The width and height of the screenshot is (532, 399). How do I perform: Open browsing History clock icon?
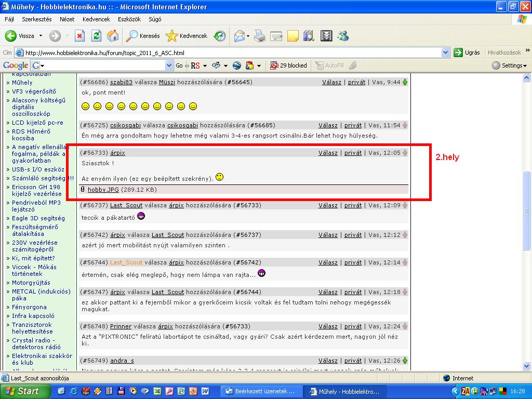(220, 36)
